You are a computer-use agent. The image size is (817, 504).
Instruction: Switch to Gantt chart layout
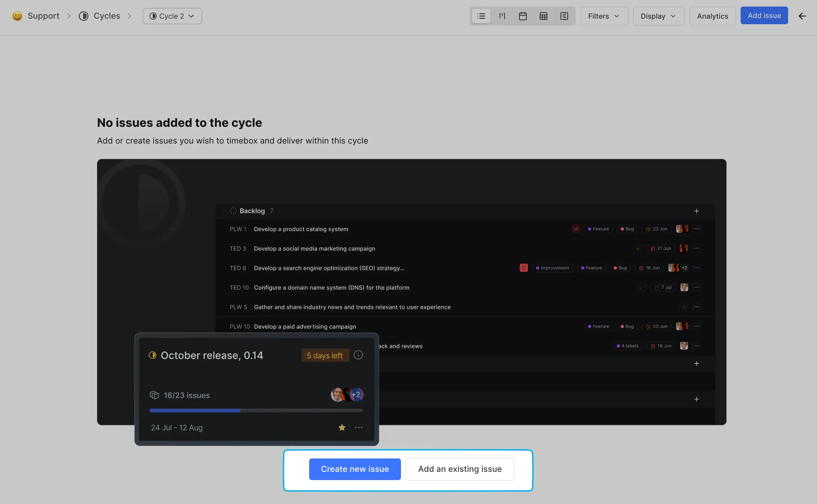(x=564, y=16)
